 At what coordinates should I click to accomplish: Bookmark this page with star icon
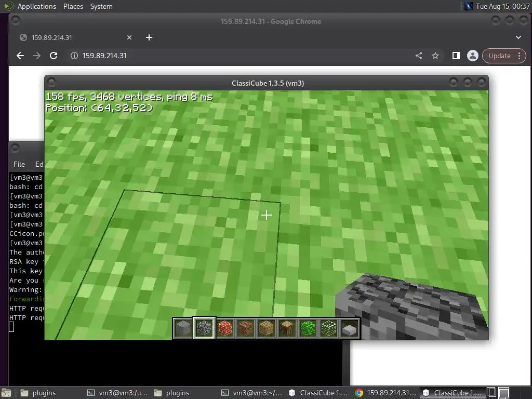(435, 56)
